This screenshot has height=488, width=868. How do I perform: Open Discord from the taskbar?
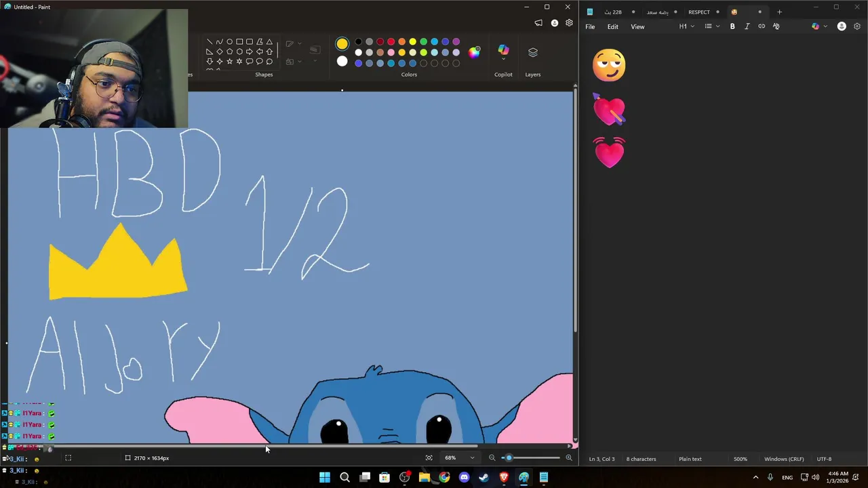coord(464,477)
